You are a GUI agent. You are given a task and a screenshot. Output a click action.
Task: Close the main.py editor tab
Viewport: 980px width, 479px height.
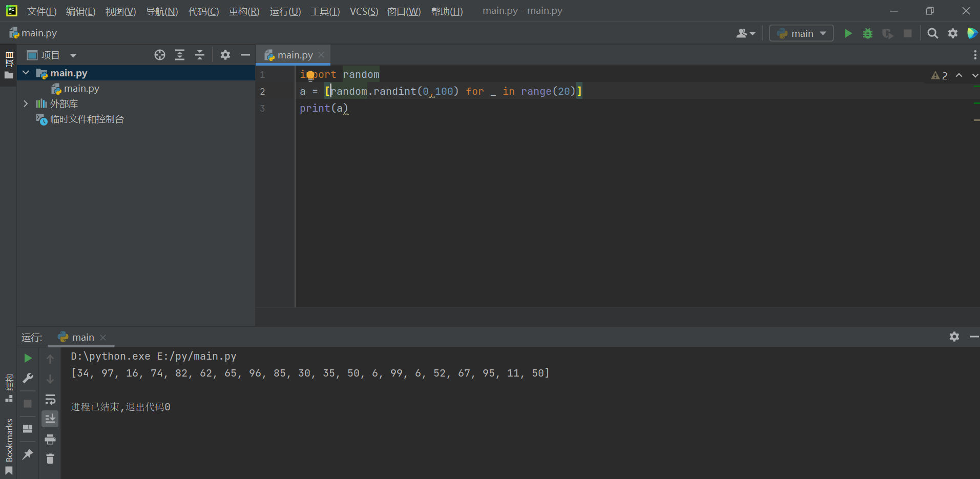[321, 55]
